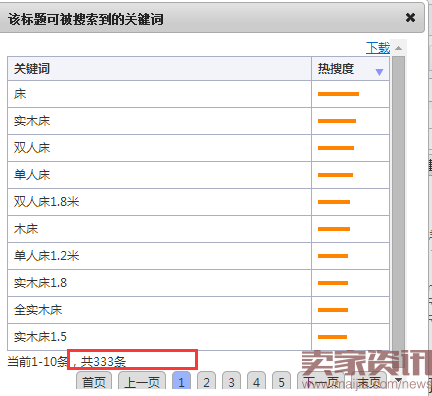Select the keyword 单人床1.2米

click(x=46, y=256)
